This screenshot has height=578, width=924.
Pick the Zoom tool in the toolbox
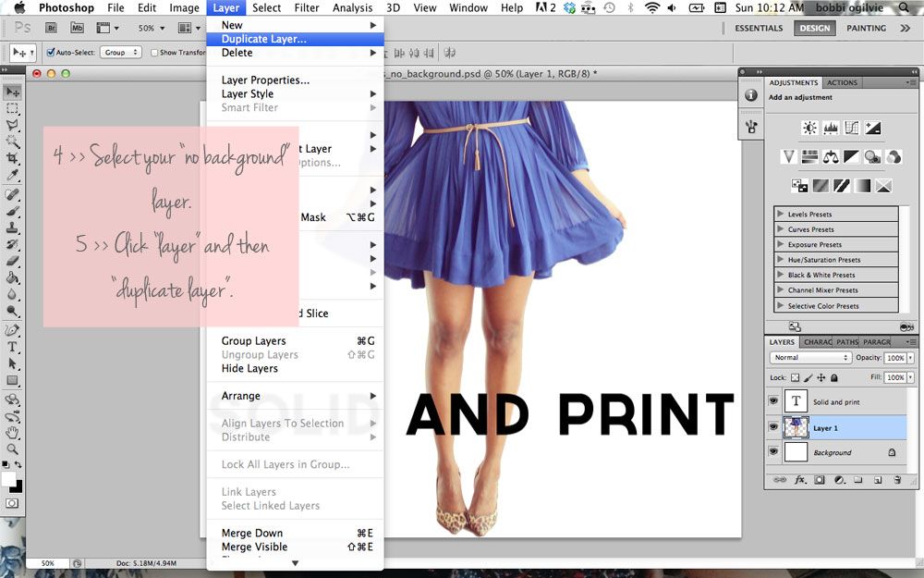13,449
